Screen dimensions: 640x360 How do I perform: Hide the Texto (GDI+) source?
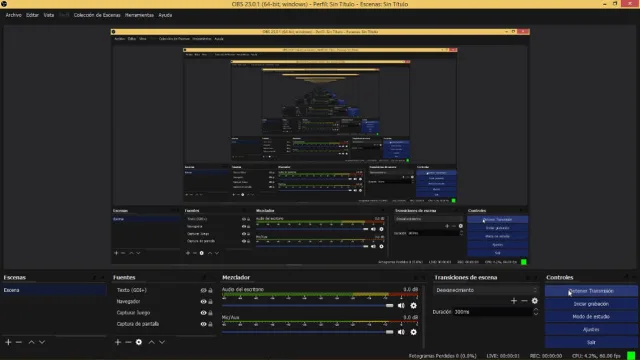tap(203, 290)
